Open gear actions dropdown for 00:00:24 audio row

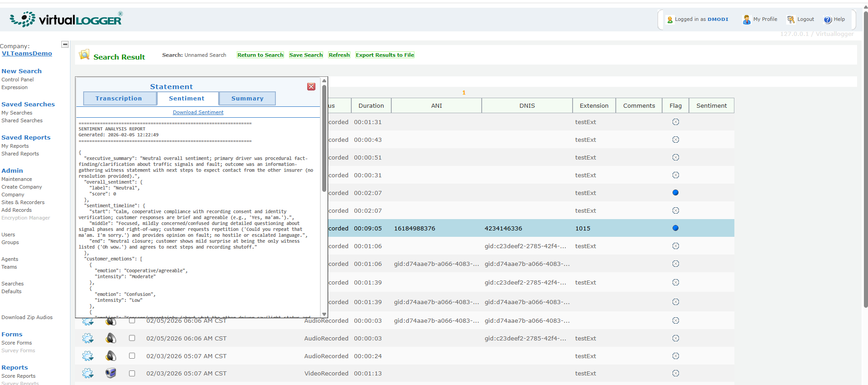point(88,356)
